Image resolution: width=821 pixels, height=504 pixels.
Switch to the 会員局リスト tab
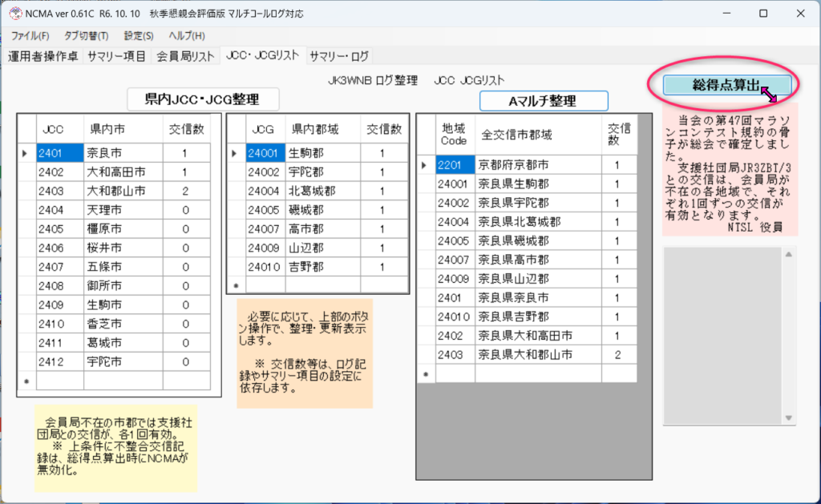tap(185, 56)
